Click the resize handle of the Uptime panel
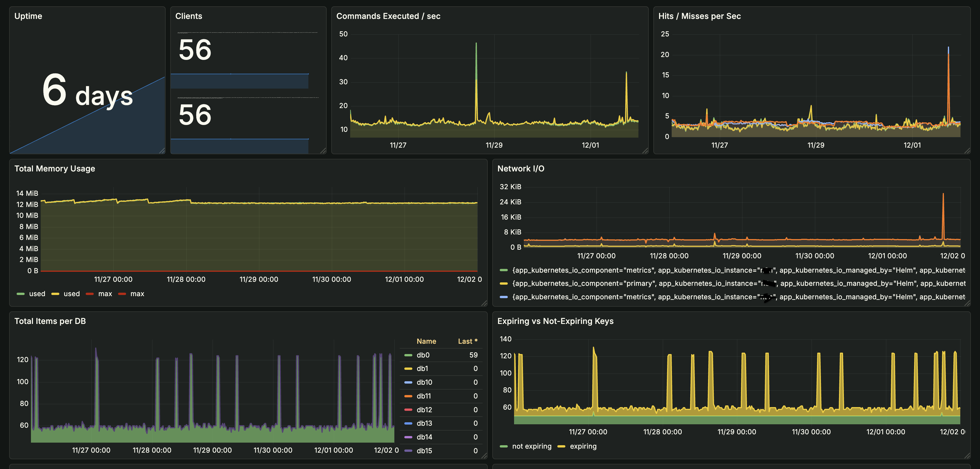The width and height of the screenshot is (980, 469). coord(162,151)
